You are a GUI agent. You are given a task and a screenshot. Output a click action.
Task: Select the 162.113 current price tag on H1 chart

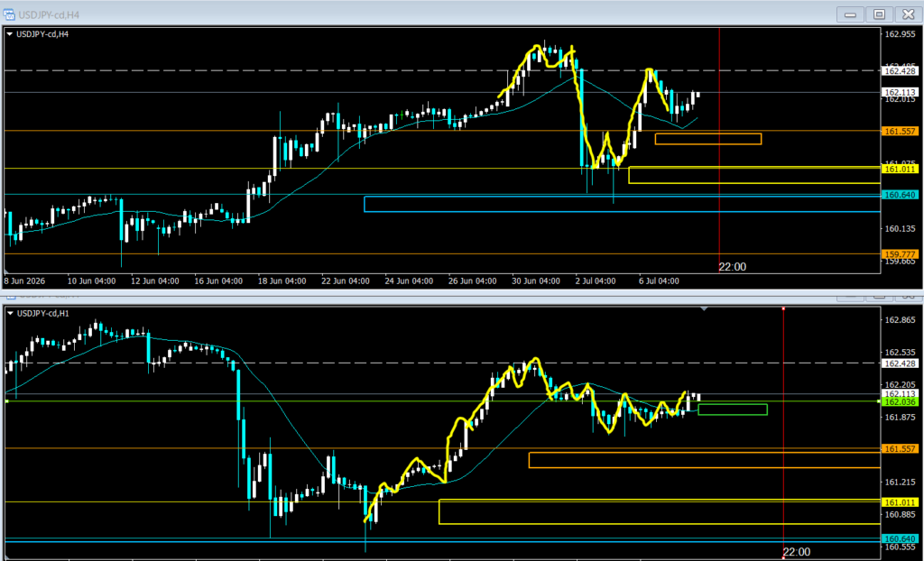[x=900, y=393]
